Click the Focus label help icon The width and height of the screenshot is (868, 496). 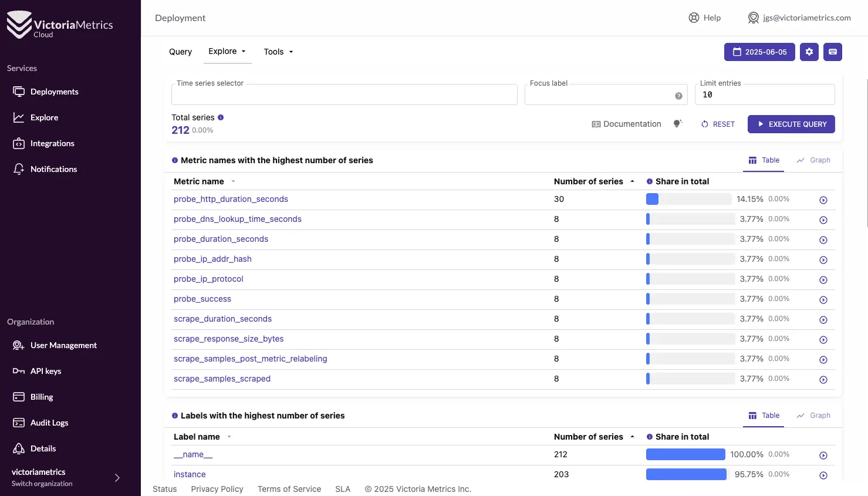(678, 96)
